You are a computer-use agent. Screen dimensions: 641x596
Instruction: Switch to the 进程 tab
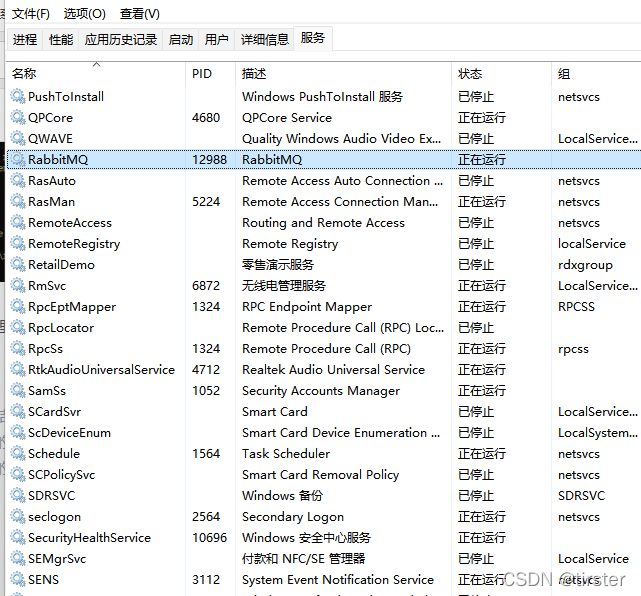25,40
